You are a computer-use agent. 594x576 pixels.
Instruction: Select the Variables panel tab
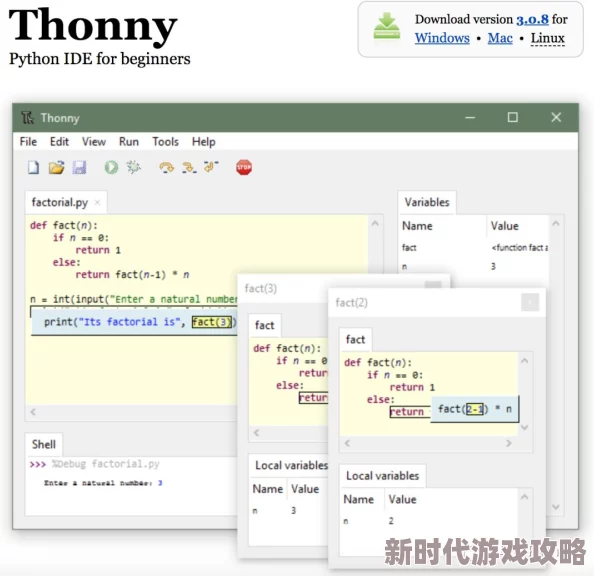pyautogui.click(x=427, y=202)
